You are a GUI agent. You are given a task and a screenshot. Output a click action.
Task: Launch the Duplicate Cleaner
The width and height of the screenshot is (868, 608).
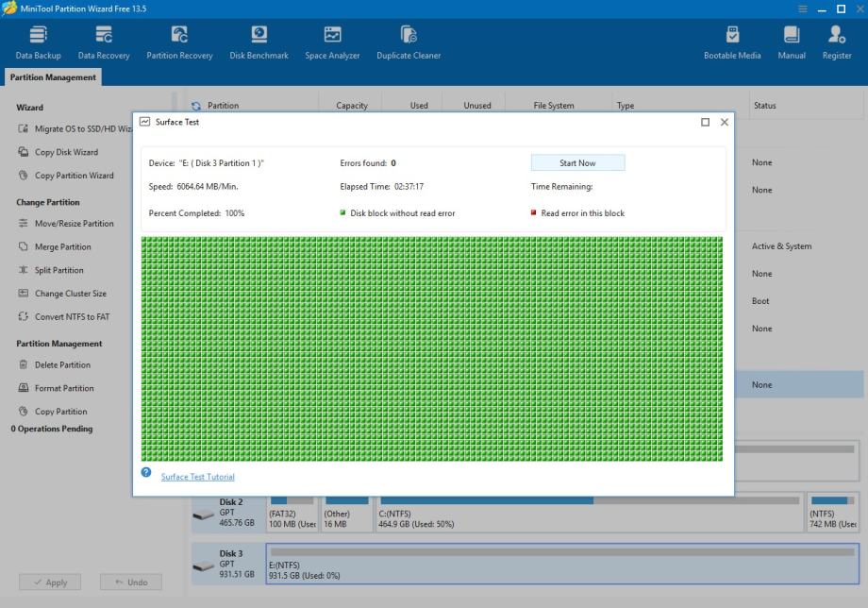coord(409,42)
